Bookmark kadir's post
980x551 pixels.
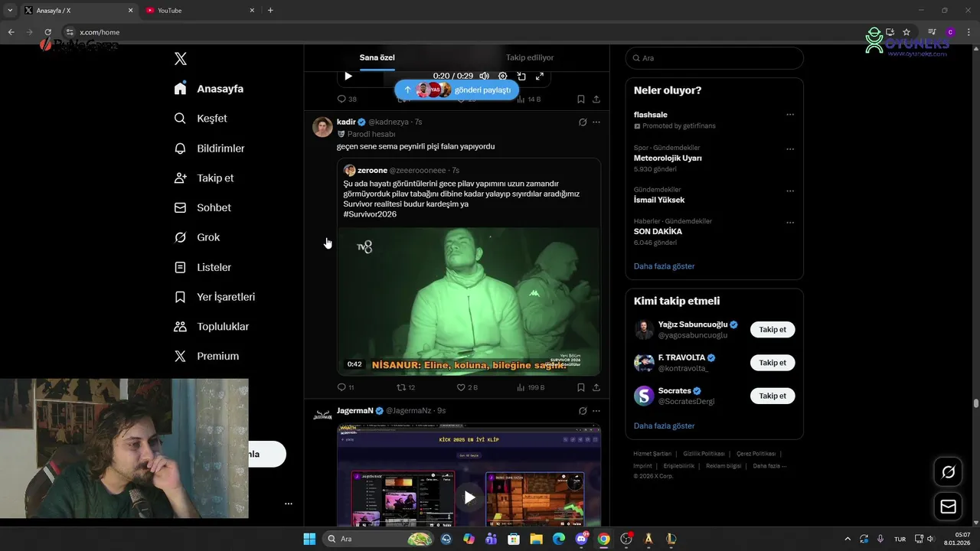581,388
